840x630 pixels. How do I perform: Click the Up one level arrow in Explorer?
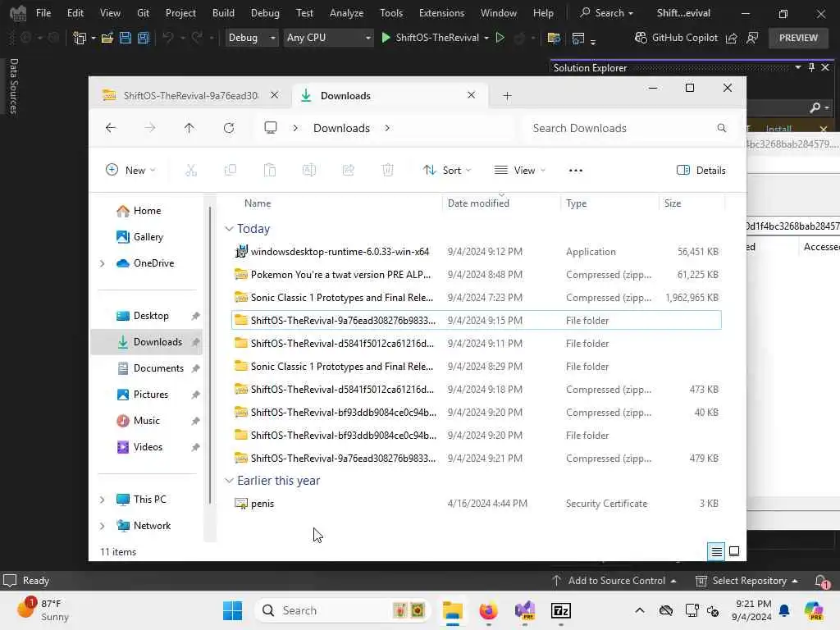click(x=189, y=128)
